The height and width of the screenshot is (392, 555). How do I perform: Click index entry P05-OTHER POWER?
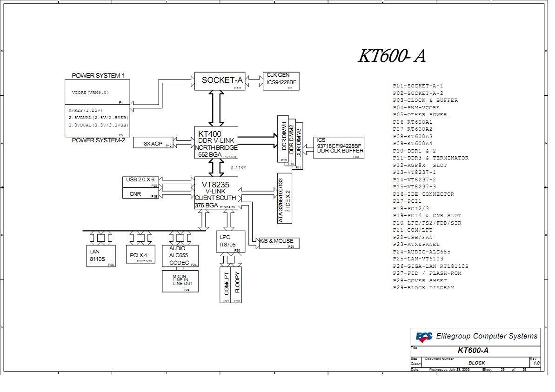click(420, 115)
